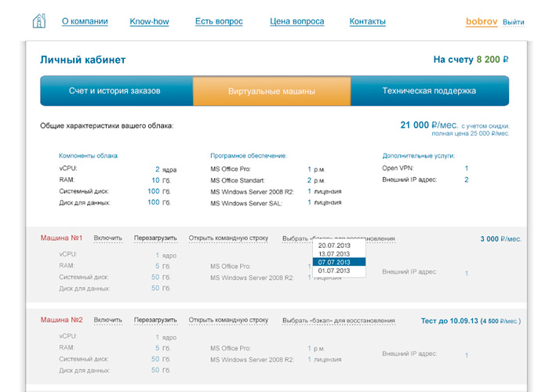Open command line for Машина №2
Viewport: 549px width, 392px height.
pos(228,320)
